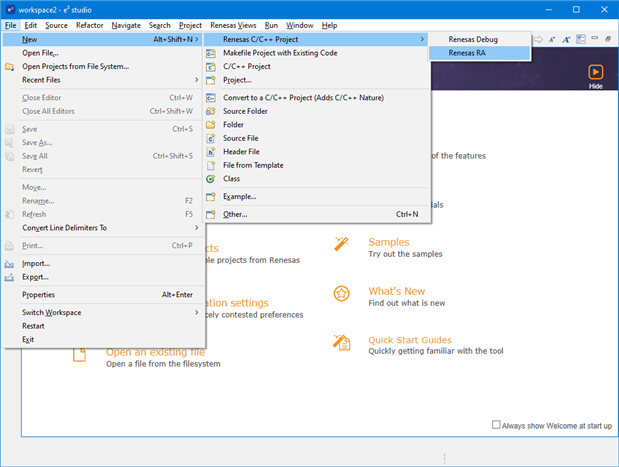Open the Renesas Views menu
The width and height of the screenshot is (619, 467).
tap(233, 25)
